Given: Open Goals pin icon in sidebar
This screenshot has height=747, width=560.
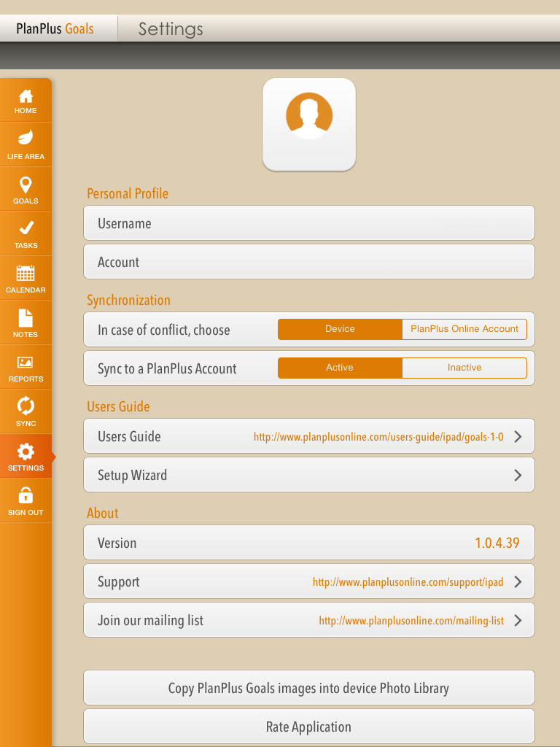Looking at the screenshot, I should pyautogui.click(x=26, y=185).
